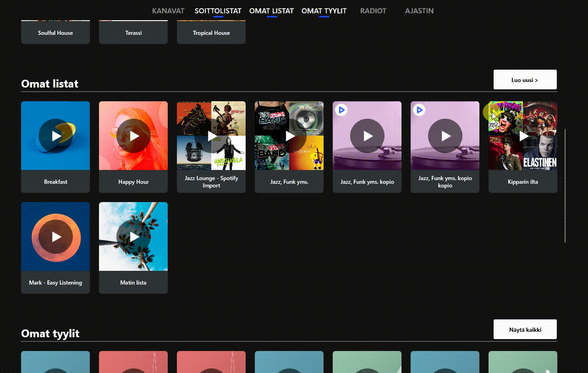Screen dimensions: 588x373
Task: Play the Happy Hour playlist
Action: [133, 136]
